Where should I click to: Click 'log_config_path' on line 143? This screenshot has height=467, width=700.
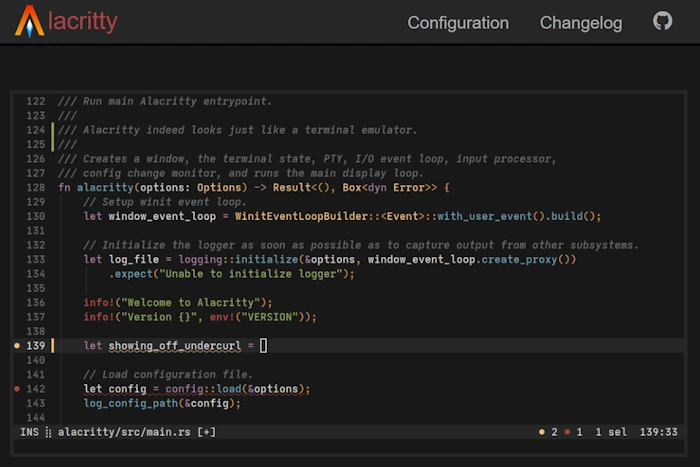click(x=130, y=404)
